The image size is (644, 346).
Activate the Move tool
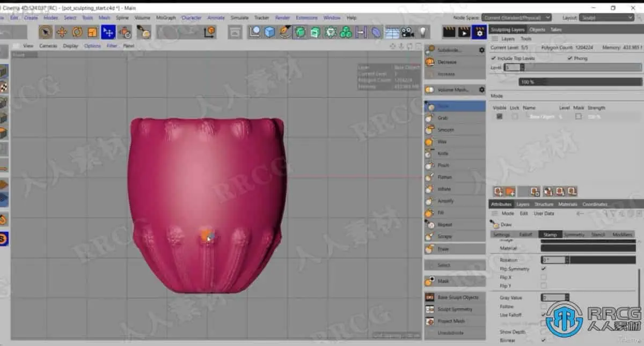coord(62,32)
